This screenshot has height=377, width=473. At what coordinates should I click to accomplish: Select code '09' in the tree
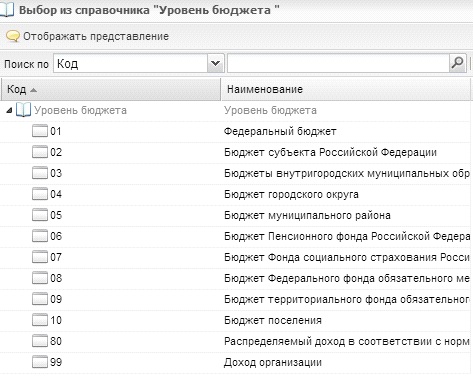(x=56, y=299)
